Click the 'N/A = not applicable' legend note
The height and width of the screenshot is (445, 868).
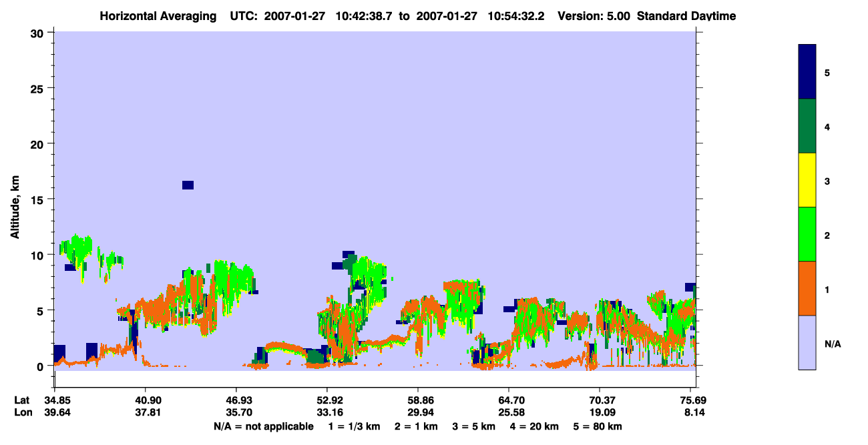(x=263, y=426)
